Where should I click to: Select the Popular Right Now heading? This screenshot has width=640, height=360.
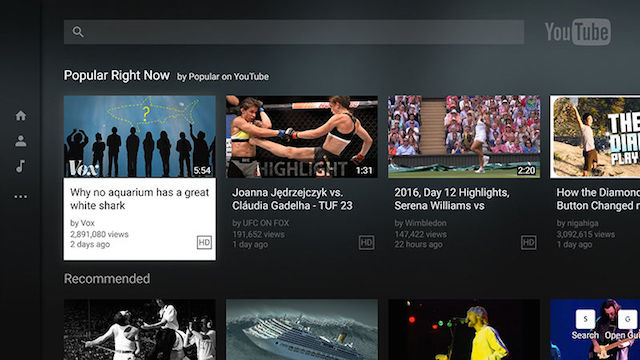[x=117, y=76]
